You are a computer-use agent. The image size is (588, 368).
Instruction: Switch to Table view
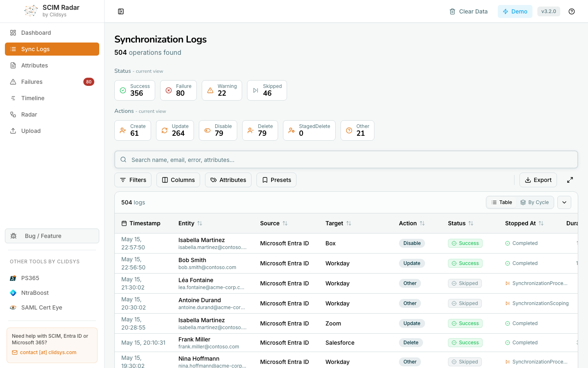click(501, 202)
